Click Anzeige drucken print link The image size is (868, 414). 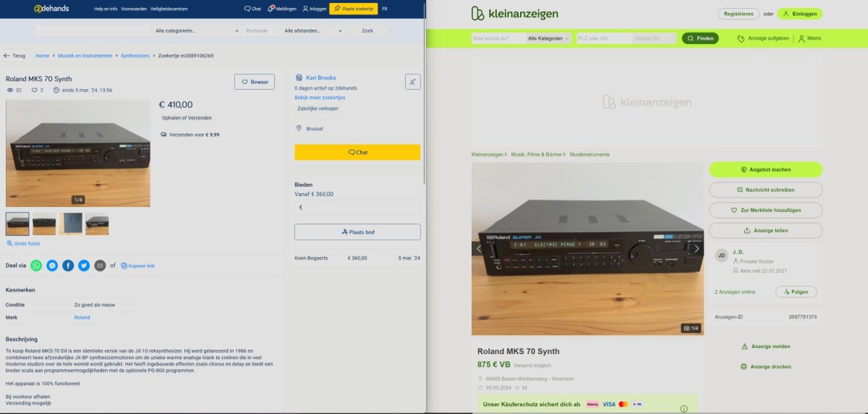pos(766,367)
